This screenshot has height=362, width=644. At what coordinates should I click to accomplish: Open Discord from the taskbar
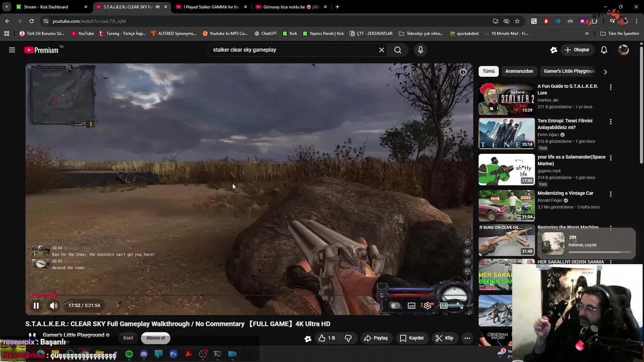click(x=144, y=354)
